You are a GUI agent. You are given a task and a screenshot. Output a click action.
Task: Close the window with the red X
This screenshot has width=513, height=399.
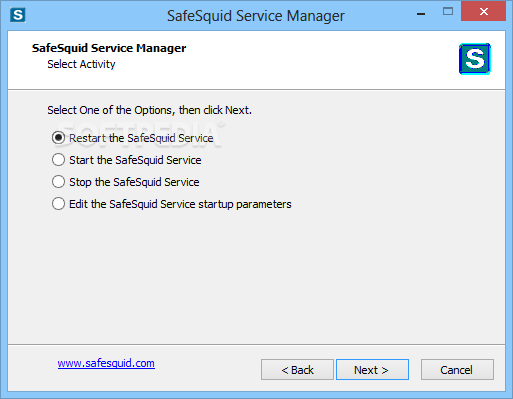tap(483, 11)
